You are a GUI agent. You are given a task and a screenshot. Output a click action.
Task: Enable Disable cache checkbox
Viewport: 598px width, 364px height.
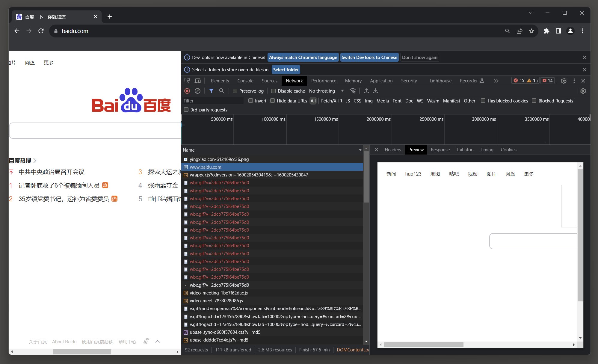coord(273,91)
